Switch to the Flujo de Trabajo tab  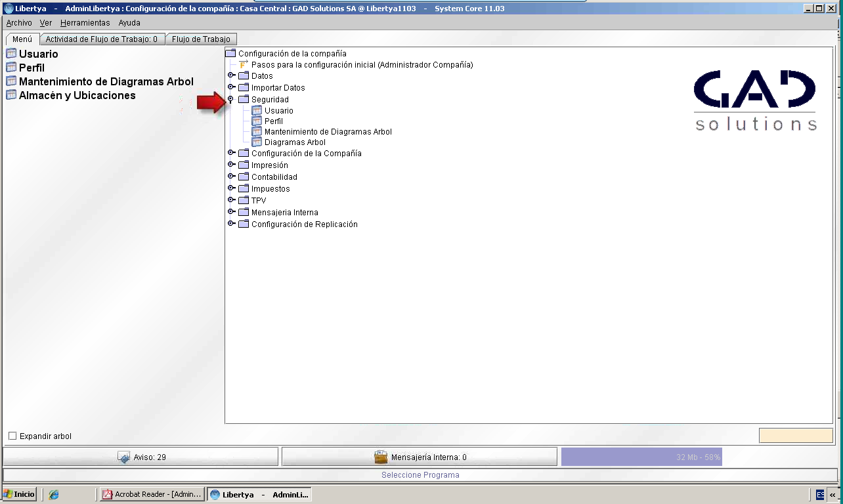tap(201, 39)
